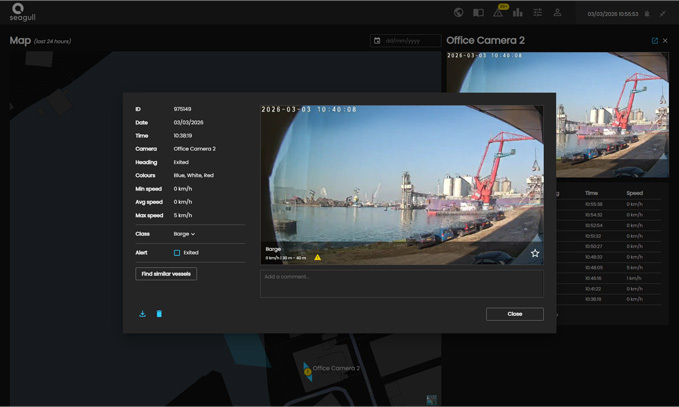The image size is (679, 407).
Task: Open the filter sliders settings icon
Action: click(538, 13)
